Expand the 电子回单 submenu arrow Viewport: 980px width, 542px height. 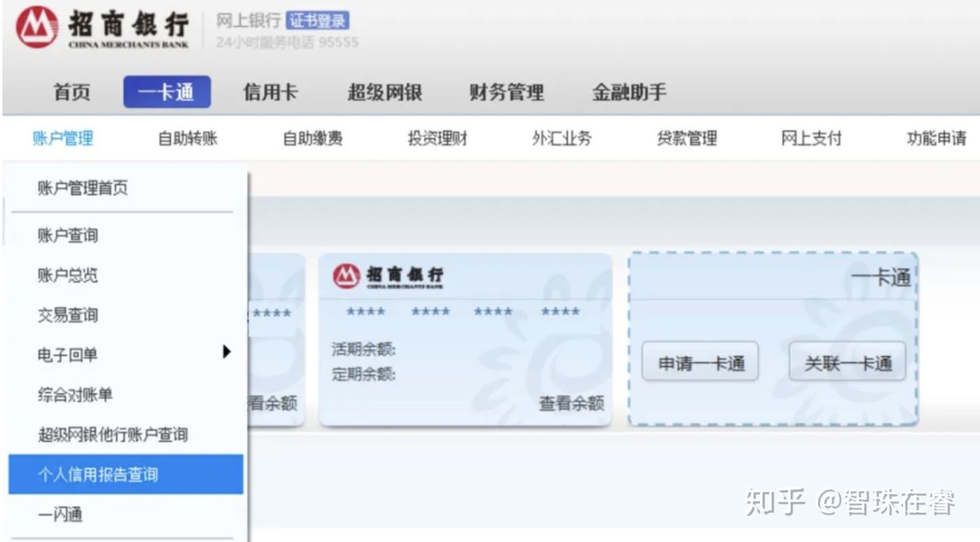point(227,352)
